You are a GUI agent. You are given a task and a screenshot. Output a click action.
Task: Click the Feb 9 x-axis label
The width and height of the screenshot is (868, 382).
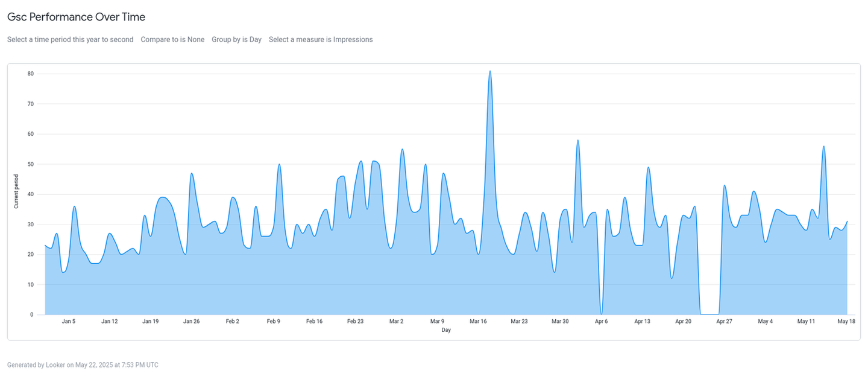[274, 322]
